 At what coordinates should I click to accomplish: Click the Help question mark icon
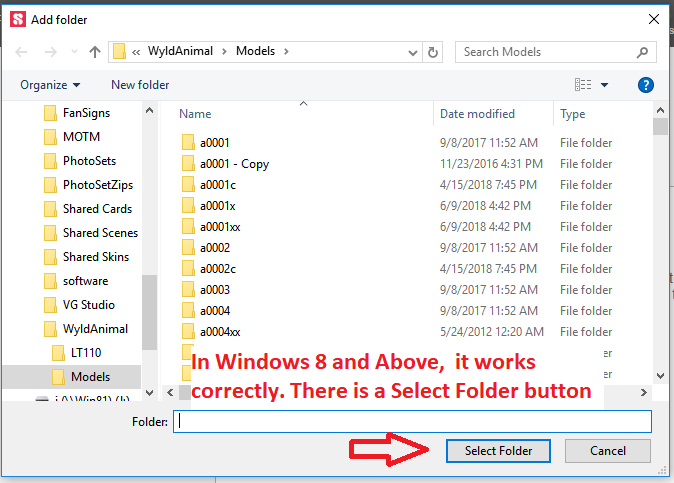point(646,85)
